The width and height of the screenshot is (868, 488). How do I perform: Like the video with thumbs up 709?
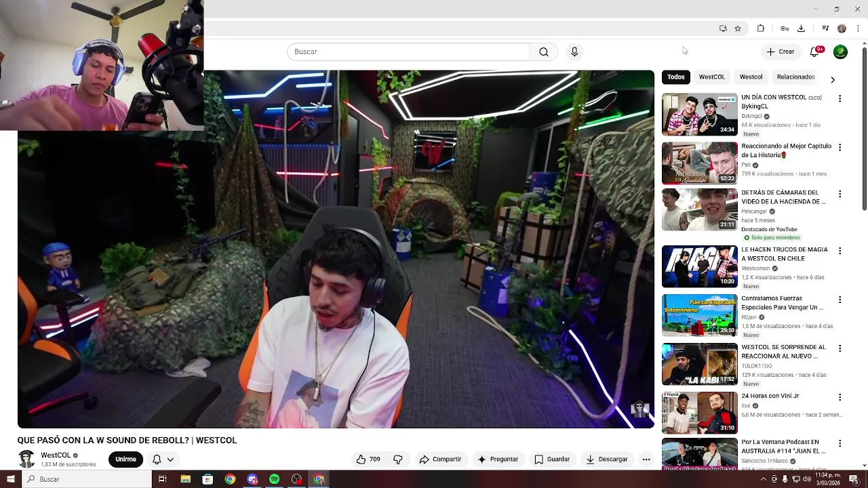pos(368,460)
